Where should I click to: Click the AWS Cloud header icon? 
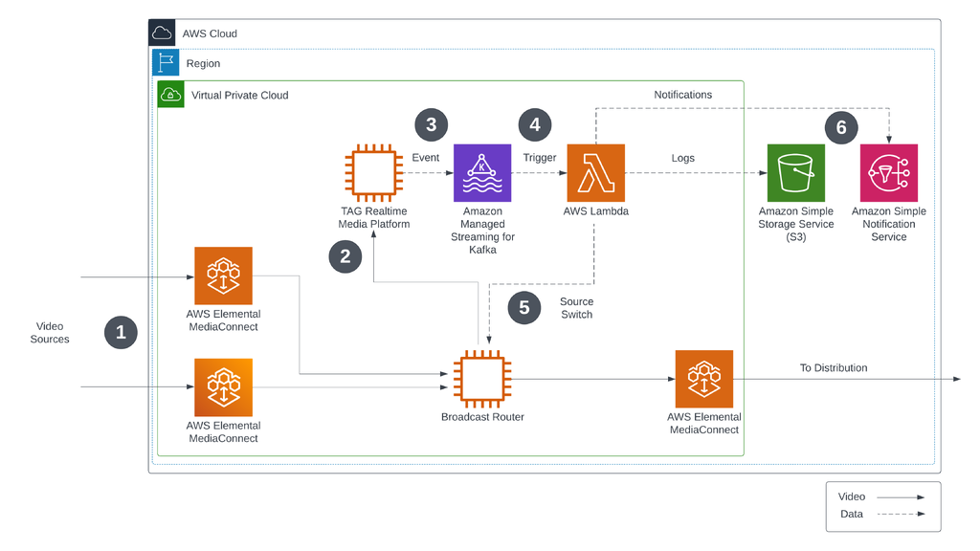pos(161,31)
